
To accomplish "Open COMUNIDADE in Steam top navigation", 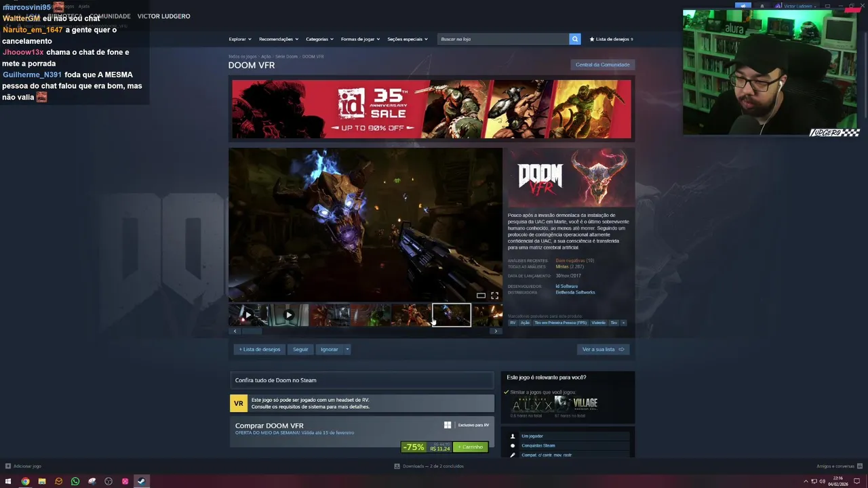I will click(109, 16).
